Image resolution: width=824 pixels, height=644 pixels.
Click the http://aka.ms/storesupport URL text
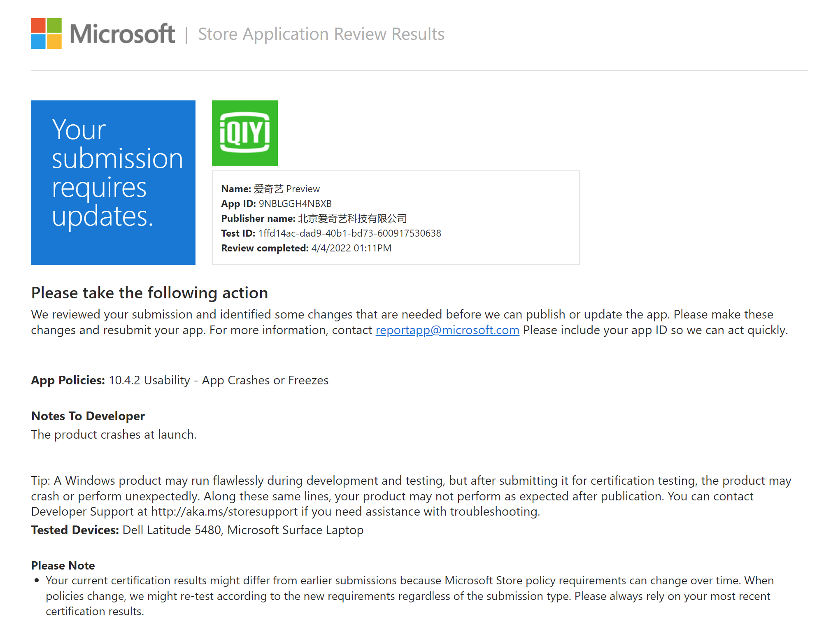pyautogui.click(x=224, y=511)
